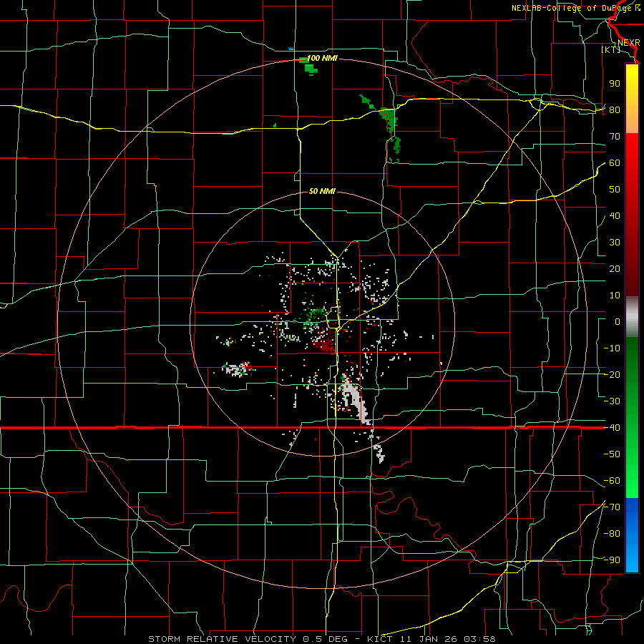Click the "0.5 DEG" tilt text
The image size is (644, 644).
pos(326,639)
